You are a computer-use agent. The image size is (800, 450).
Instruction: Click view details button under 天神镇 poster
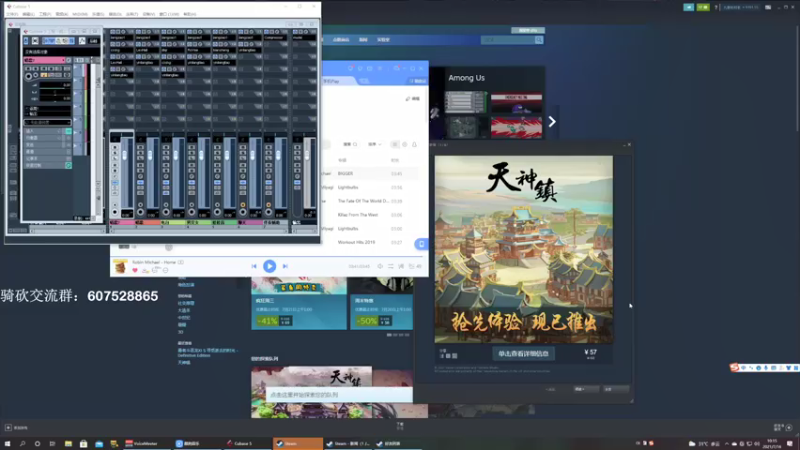coord(523,354)
